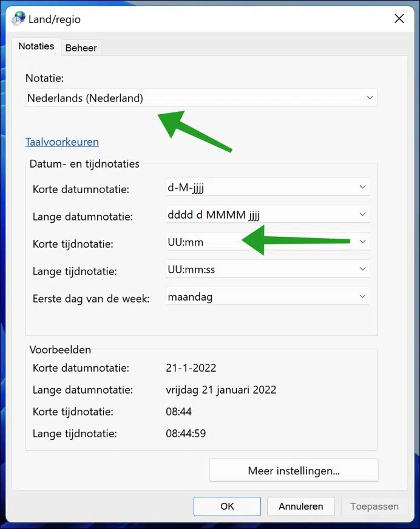Confirm with the OK button
This screenshot has height=529, width=420.
tap(227, 506)
